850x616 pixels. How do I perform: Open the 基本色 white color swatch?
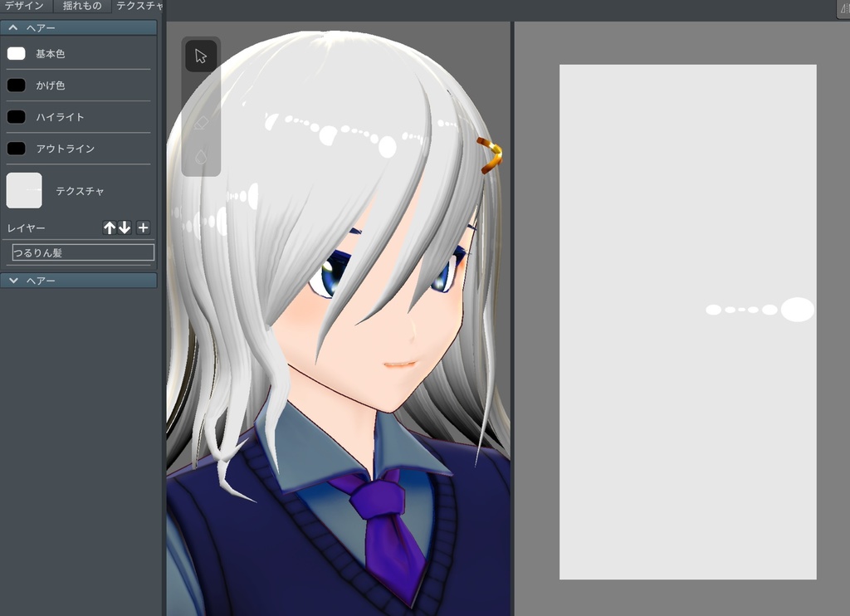tap(17, 53)
